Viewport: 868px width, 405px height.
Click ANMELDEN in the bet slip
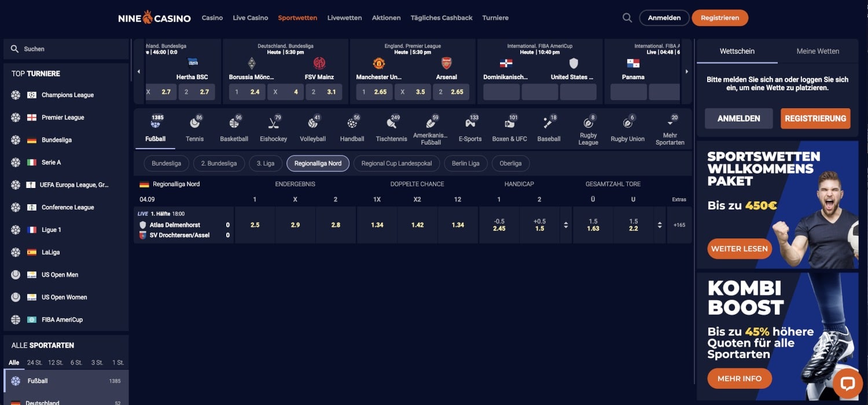[x=739, y=118]
